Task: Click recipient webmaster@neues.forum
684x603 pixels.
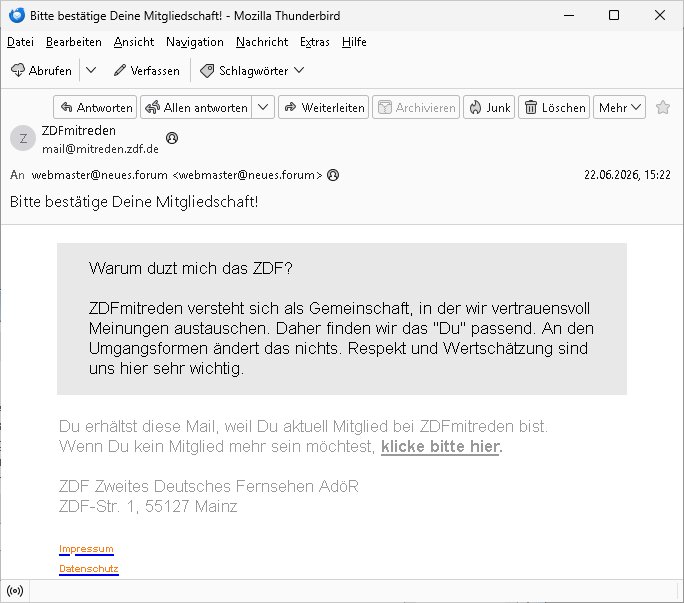Action: point(177,175)
